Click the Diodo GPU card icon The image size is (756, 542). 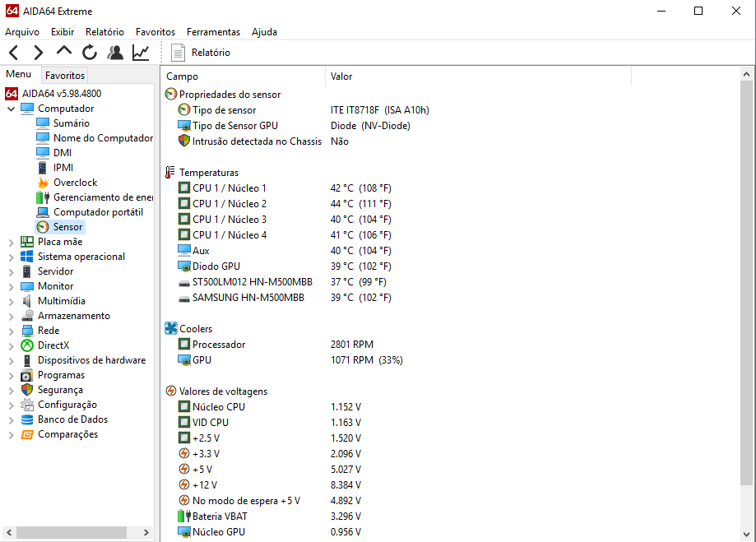click(x=184, y=266)
